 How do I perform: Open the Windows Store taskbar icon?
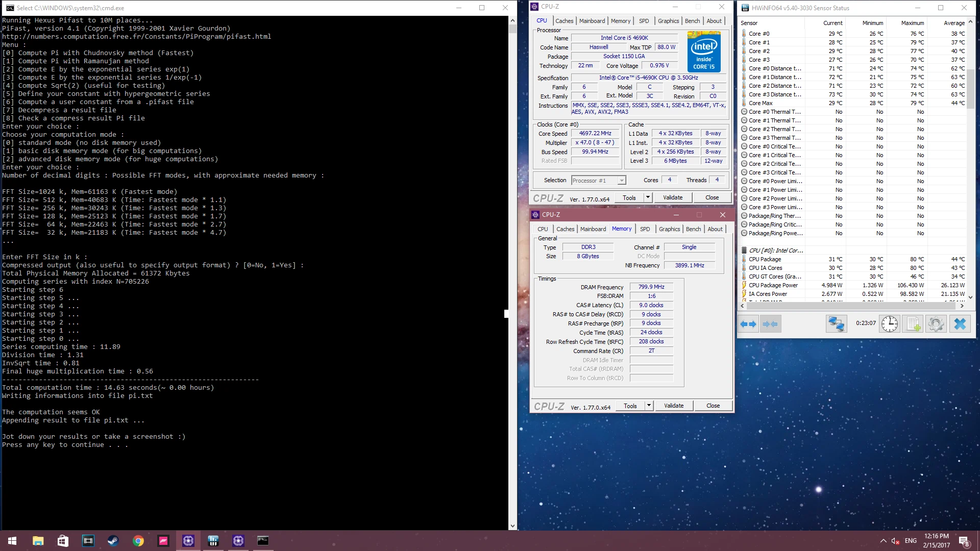click(63, 541)
